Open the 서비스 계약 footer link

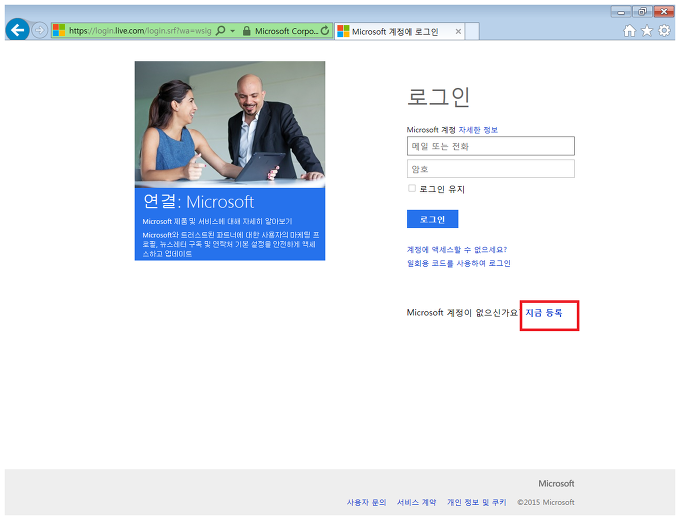416,502
